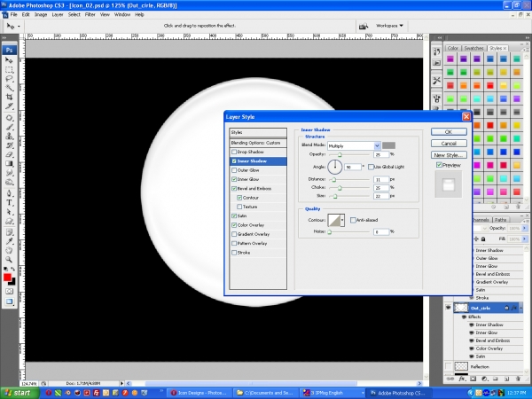The image size is (532, 399).
Task: Select the Clone Stamp tool
Action: point(9,137)
